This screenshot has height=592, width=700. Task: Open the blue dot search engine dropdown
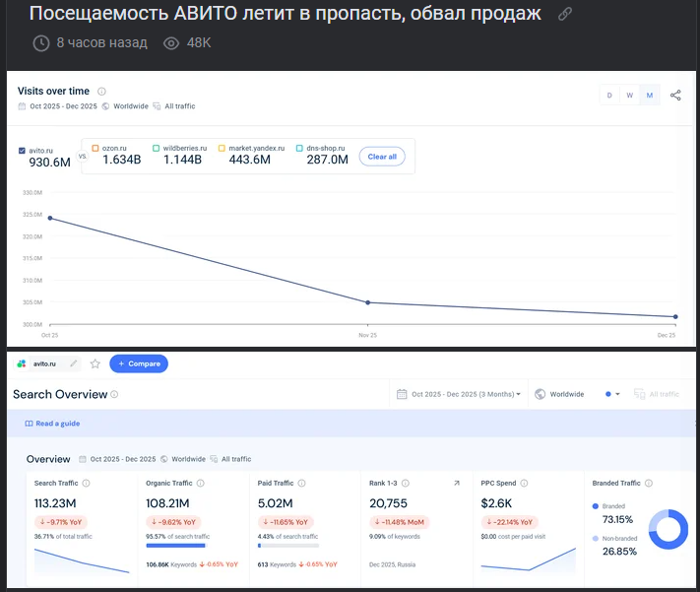(x=612, y=394)
